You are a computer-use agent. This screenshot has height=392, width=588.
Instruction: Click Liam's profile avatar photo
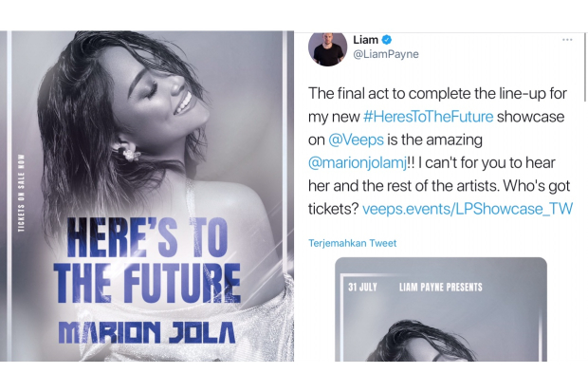(x=328, y=47)
